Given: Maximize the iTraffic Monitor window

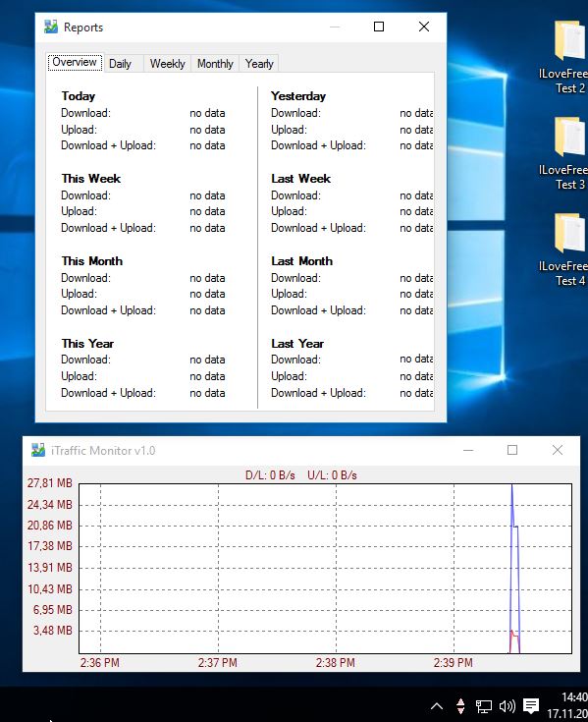Looking at the screenshot, I should click(512, 450).
